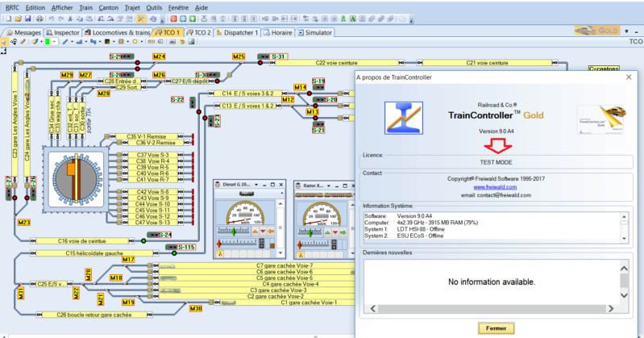This screenshot has height=338, width=644.
Task: Click the Fermer button
Action: click(497, 328)
